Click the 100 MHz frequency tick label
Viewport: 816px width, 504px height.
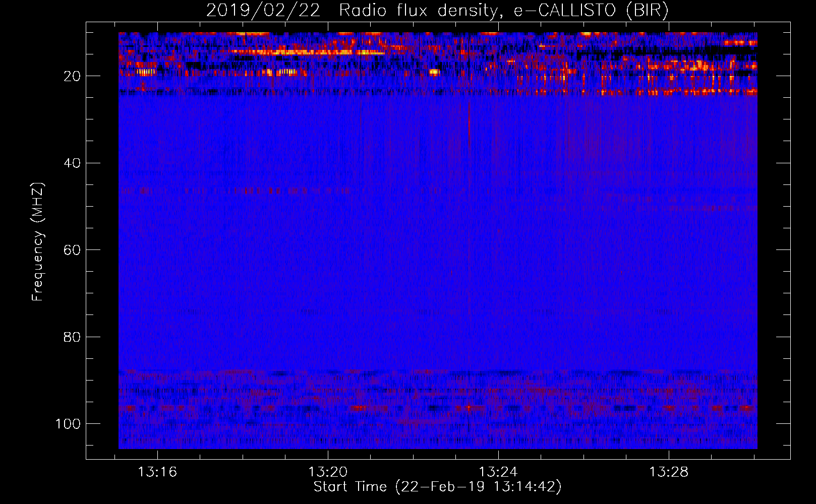tap(68, 424)
